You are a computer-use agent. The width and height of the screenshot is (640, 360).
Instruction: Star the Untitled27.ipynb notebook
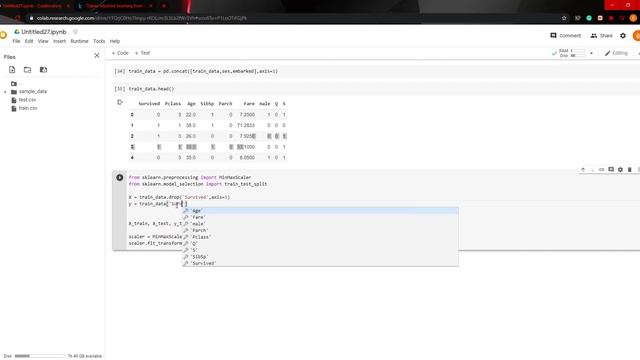point(75,31)
